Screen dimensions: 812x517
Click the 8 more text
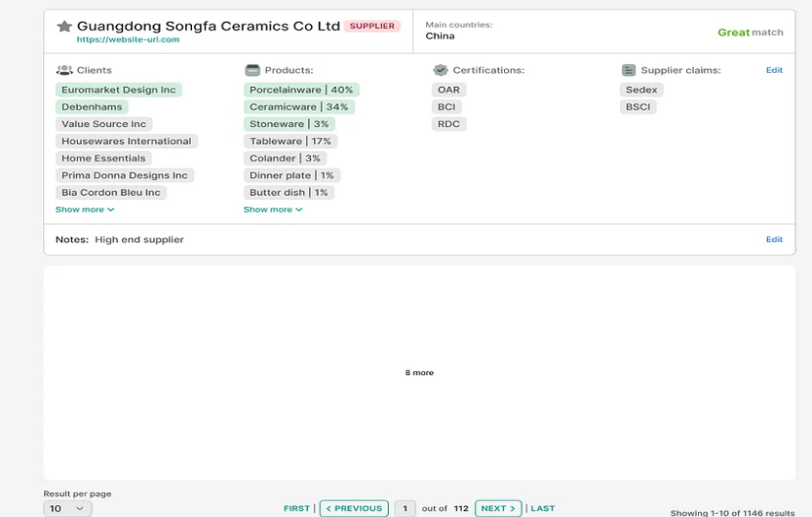pyautogui.click(x=419, y=372)
